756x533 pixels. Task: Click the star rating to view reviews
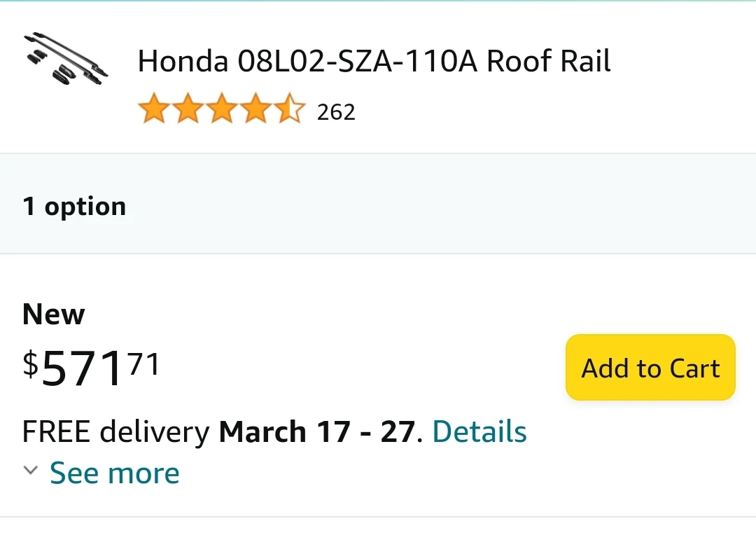(x=222, y=109)
